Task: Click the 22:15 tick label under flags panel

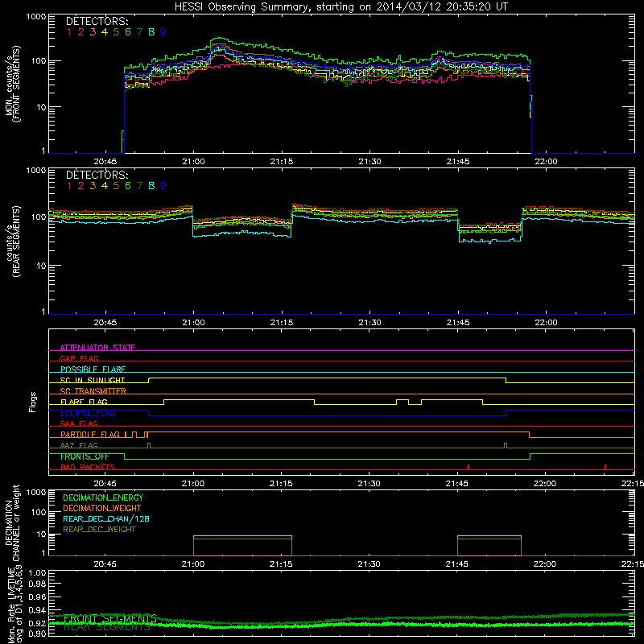Action: click(633, 484)
